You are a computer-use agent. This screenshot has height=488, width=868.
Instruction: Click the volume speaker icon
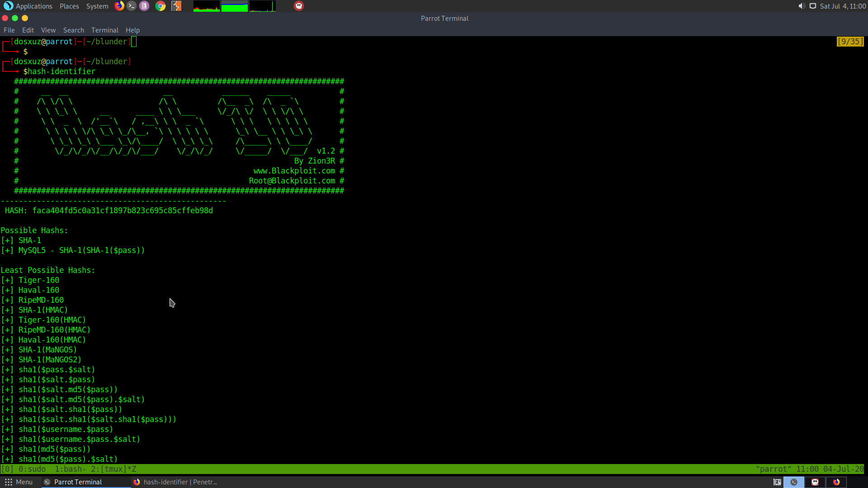tap(802, 6)
